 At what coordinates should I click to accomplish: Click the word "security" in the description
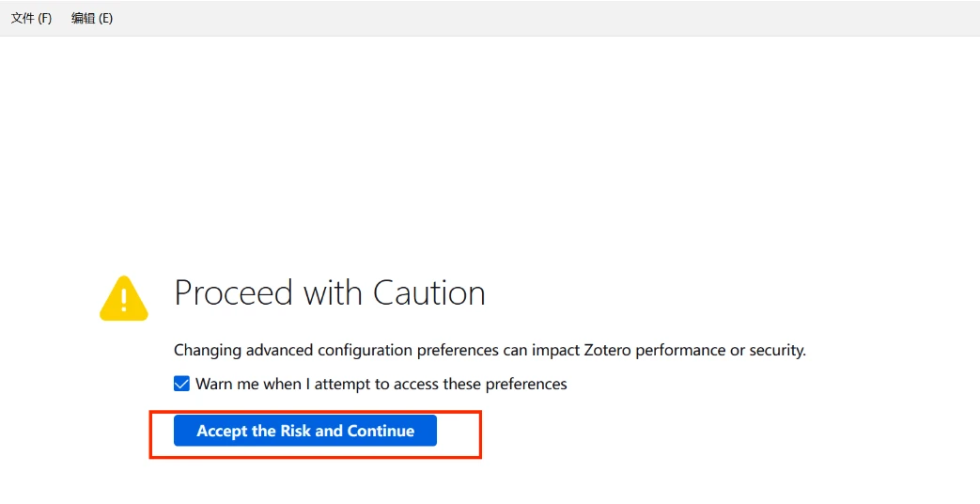click(x=775, y=350)
